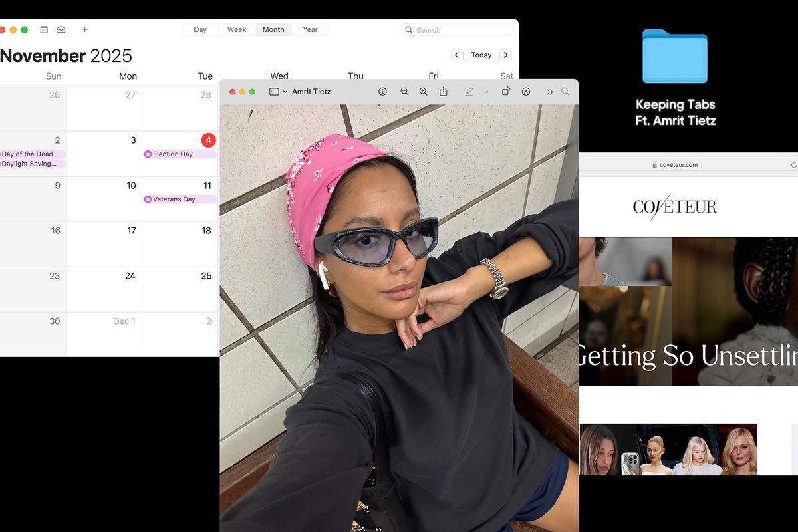Show the sidebar in Preview

pyautogui.click(x=273, y=91)
